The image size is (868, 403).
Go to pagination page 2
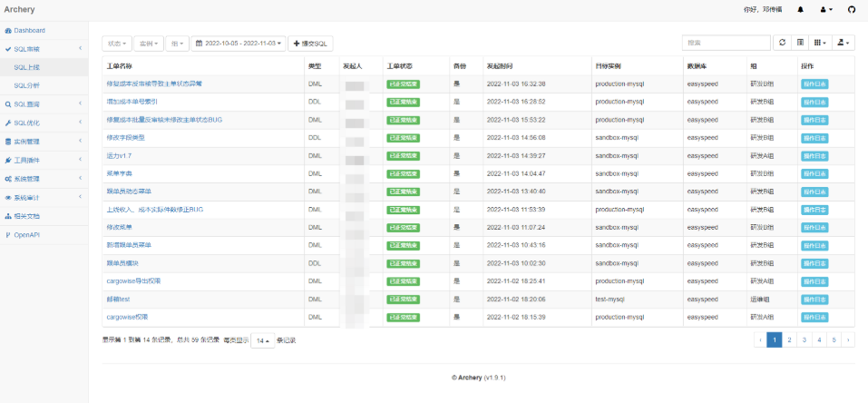[789, 339]
